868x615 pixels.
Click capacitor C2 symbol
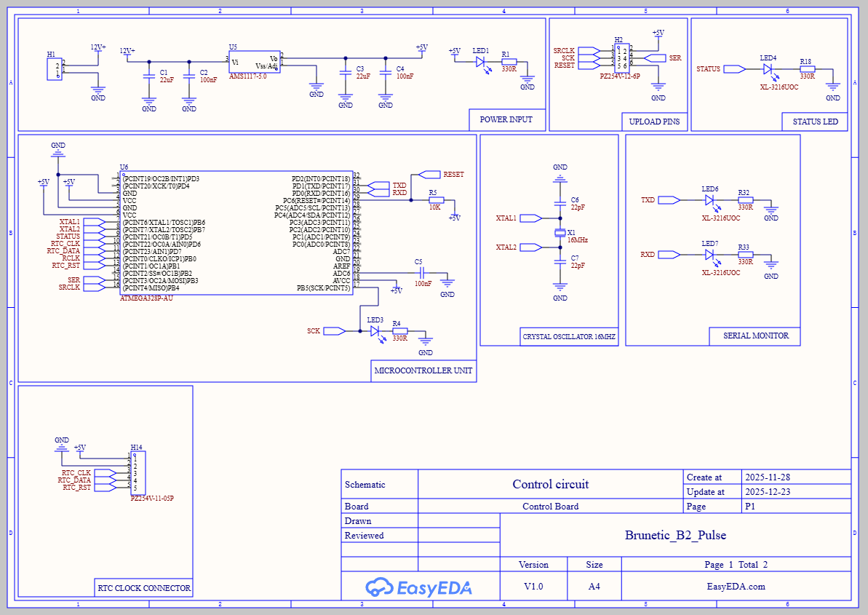pyautogui.click(x=189, y=77)
